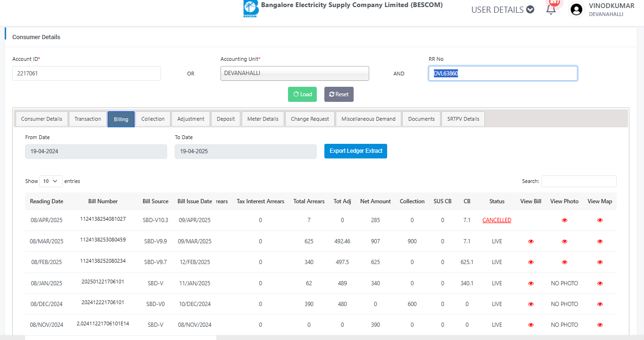Focus the table Search box
The width and height of the screenshot is (644, 340).
point(579,181)
